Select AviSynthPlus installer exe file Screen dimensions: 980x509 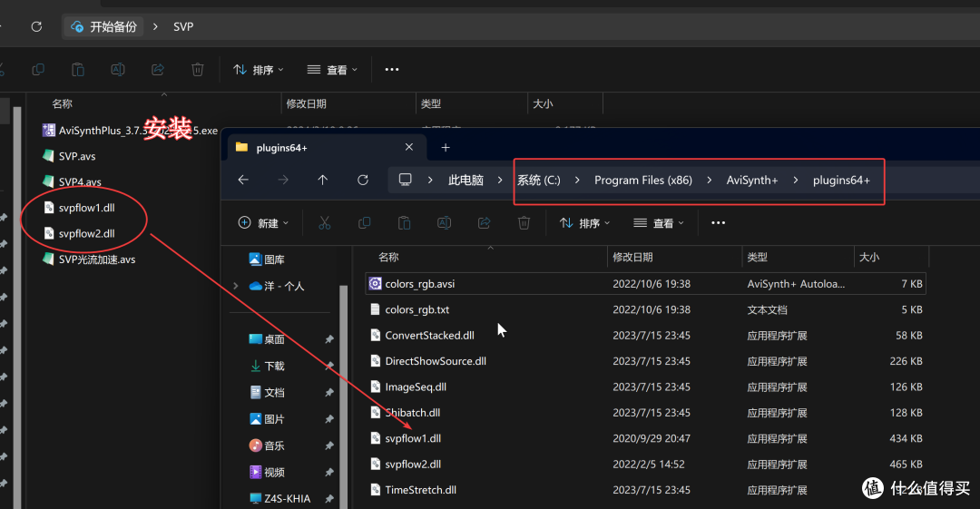click(130, 130)
